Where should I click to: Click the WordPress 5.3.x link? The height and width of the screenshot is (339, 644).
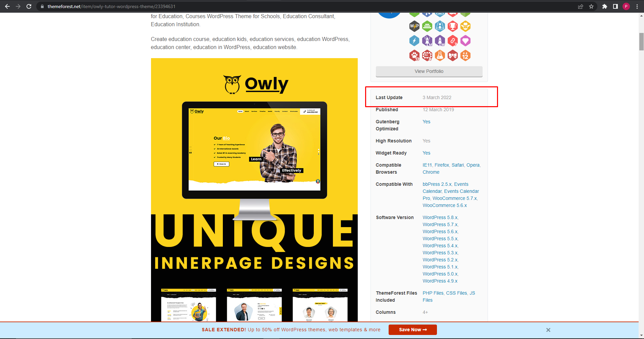click(440, 253)
